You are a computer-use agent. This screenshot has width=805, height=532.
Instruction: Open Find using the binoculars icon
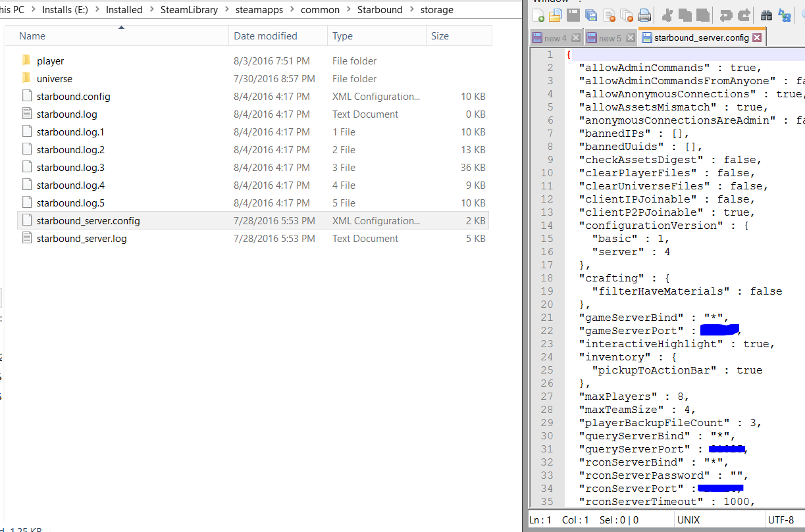(x=766, y=16)
